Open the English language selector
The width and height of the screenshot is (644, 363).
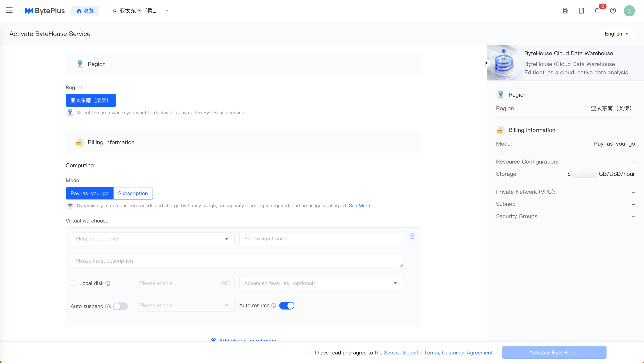pos(617,34)
